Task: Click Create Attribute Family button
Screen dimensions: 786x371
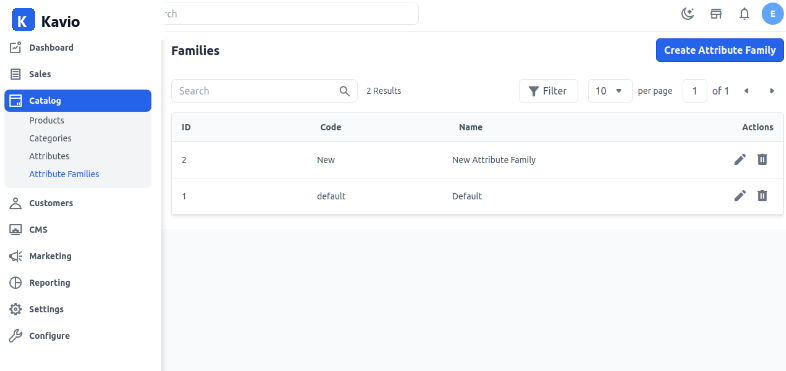Action: tap(720, 50)
